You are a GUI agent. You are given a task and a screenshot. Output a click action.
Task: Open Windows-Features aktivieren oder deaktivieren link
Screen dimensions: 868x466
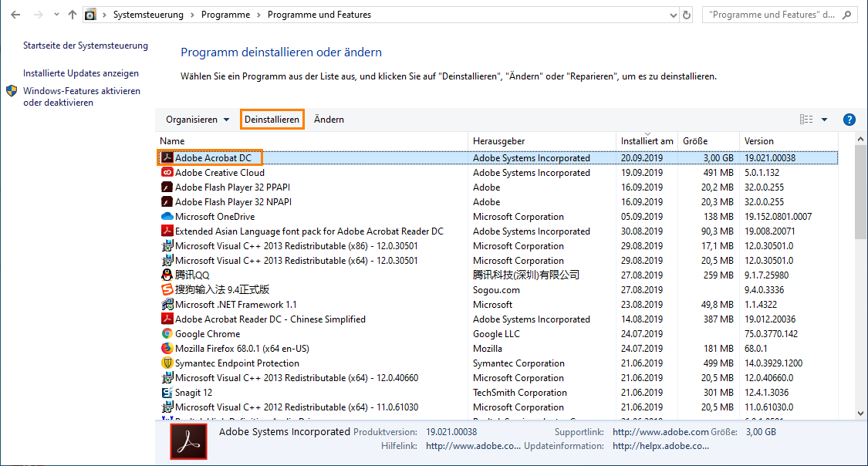82,97
